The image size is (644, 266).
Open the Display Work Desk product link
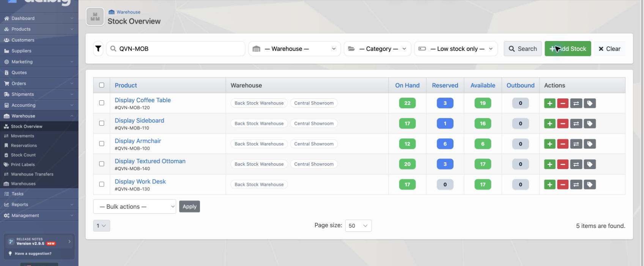pyautogui.click(x=140, y=181)
